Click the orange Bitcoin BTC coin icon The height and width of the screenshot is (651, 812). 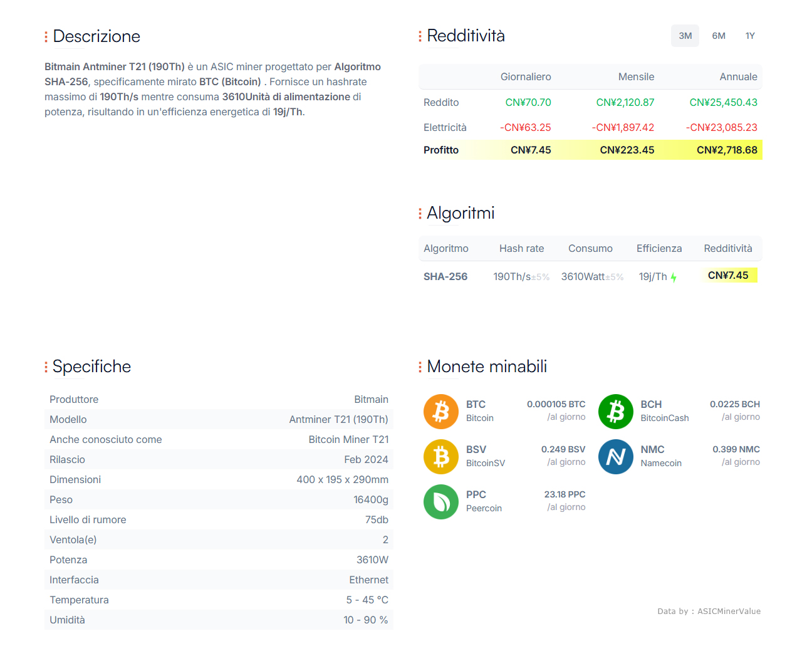coord(441,412)
